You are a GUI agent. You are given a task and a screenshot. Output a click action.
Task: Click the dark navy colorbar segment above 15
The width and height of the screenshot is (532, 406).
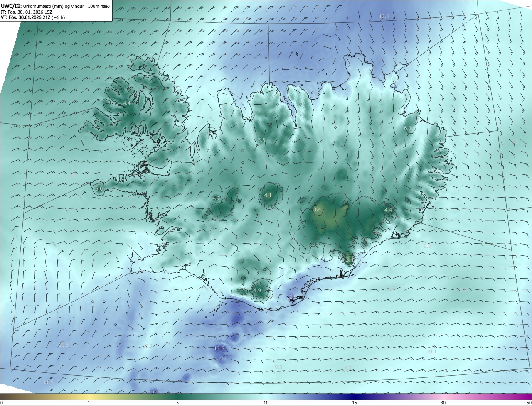pyautogui.click(x=355, y=396)
